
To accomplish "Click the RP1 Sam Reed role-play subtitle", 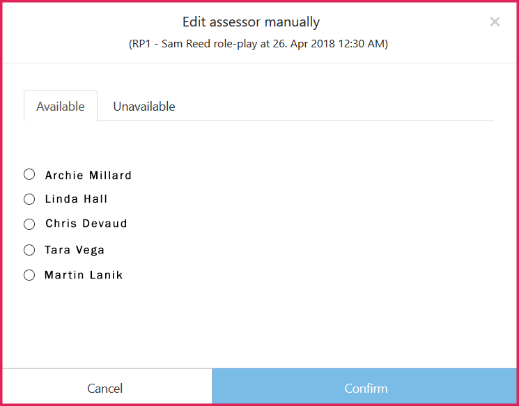I will pyautogui.click(x=258, y=44).
